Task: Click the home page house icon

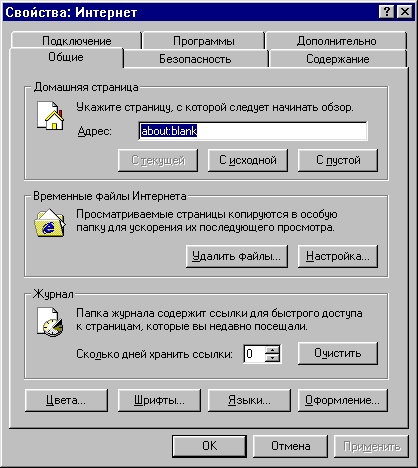Action: point(50,116)
